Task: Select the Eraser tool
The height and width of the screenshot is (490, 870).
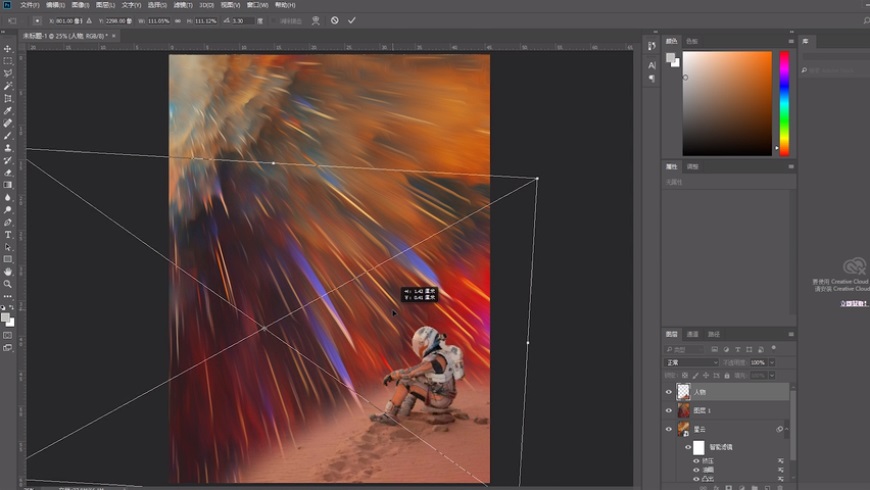Action: 8,173
